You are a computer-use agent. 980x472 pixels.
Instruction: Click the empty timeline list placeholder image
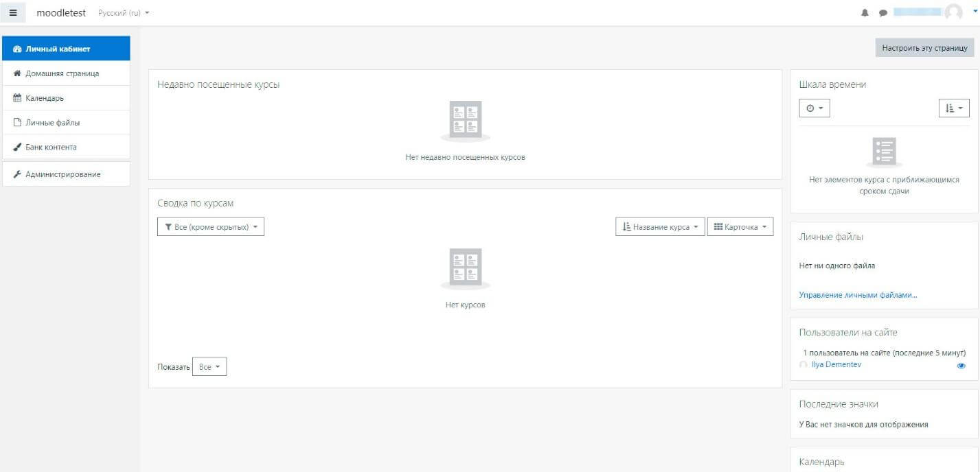[x=885, y=152]
